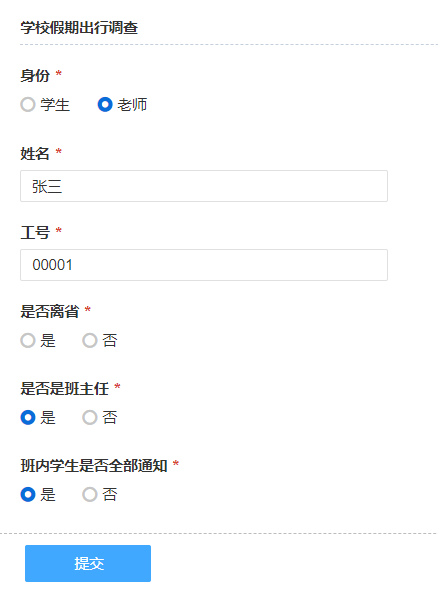Choose 否 under 是否是班主任
The height and width of the screenshot is (595, 438).
click(90, 417)
